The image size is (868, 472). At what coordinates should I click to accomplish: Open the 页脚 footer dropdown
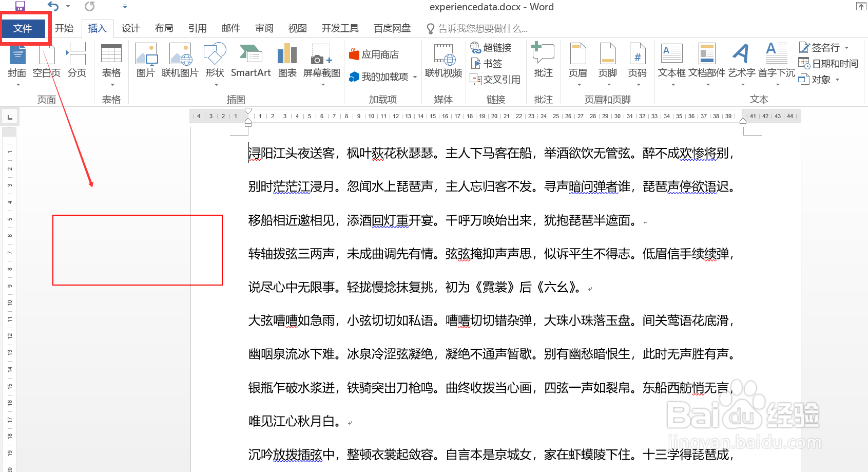click(x=608, y=65)
